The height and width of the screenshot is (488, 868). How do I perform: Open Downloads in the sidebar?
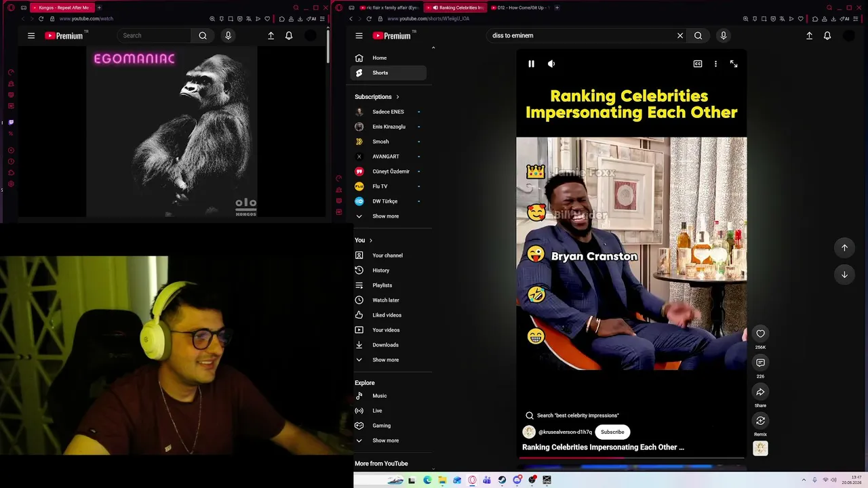click(389, 345)
